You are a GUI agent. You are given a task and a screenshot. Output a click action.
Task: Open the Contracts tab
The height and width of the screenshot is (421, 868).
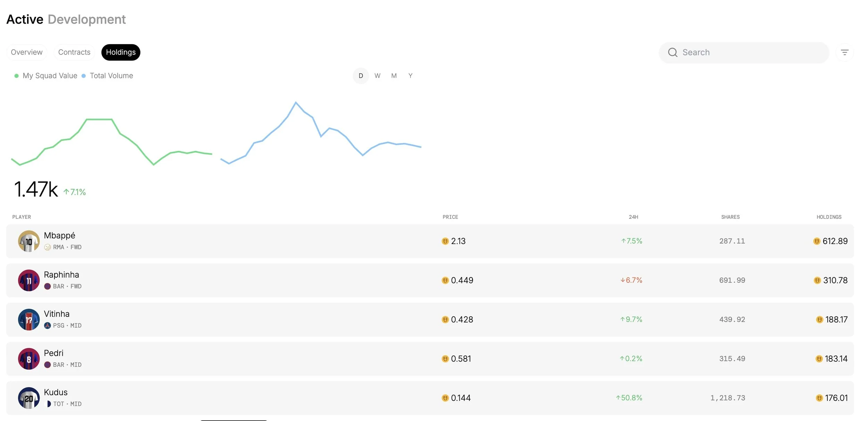(x=74, y=52)
